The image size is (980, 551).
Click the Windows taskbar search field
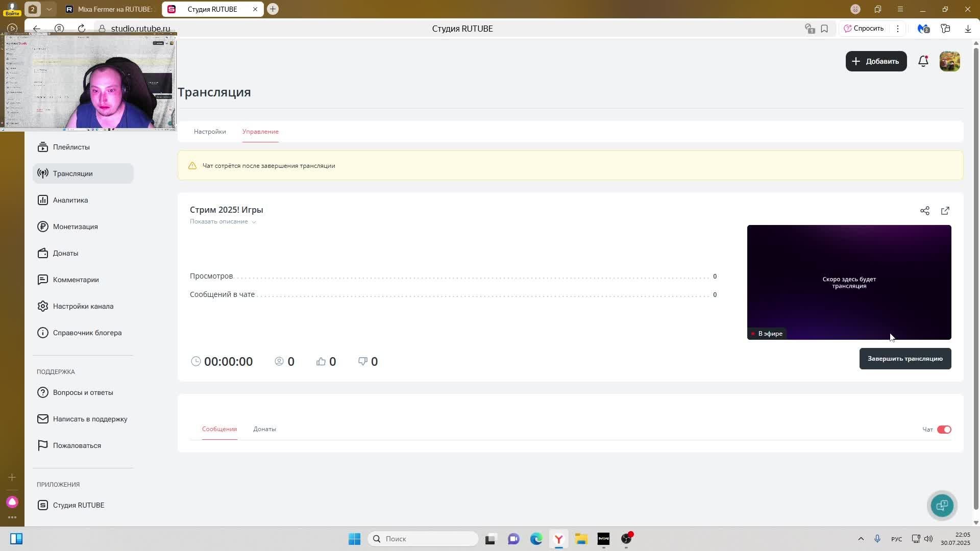coord(424,539)
